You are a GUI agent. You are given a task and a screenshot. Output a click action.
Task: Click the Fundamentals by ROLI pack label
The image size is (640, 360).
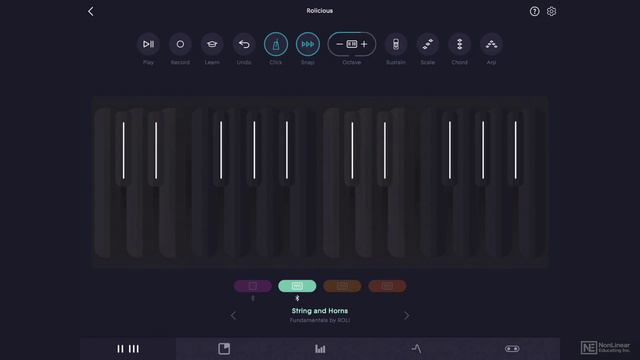[x=320, y=320]
